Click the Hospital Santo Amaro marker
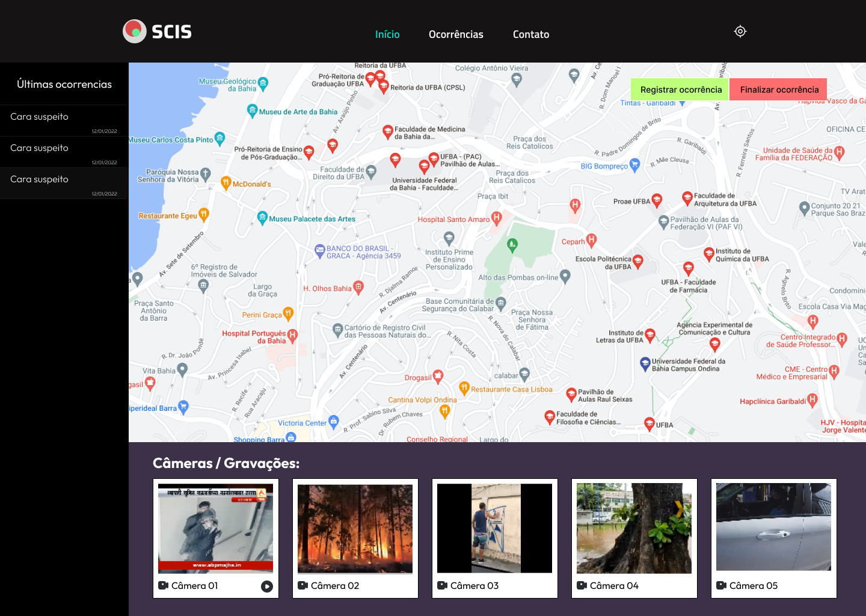This screenshot has width=866, height=616. coord(496,218)
